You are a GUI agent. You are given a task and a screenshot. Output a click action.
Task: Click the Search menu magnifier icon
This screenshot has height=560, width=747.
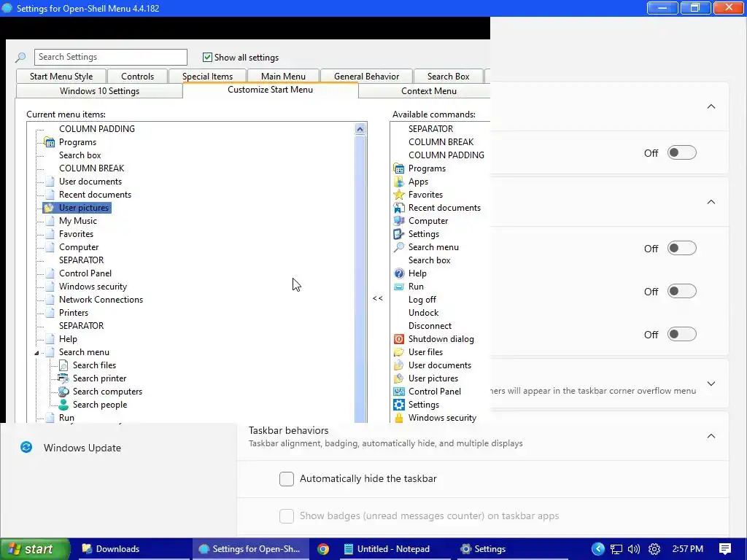click(x=399, y=247)
